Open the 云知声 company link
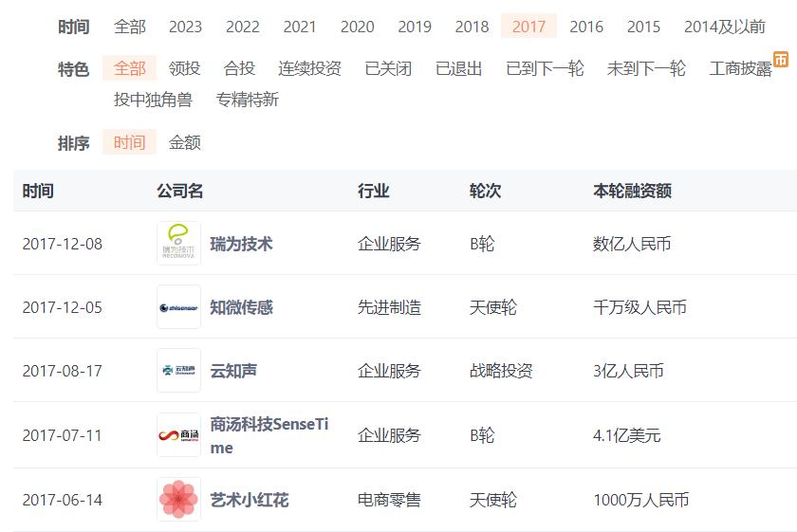This screenshot has width=797, height=532. tap(233, 371)
